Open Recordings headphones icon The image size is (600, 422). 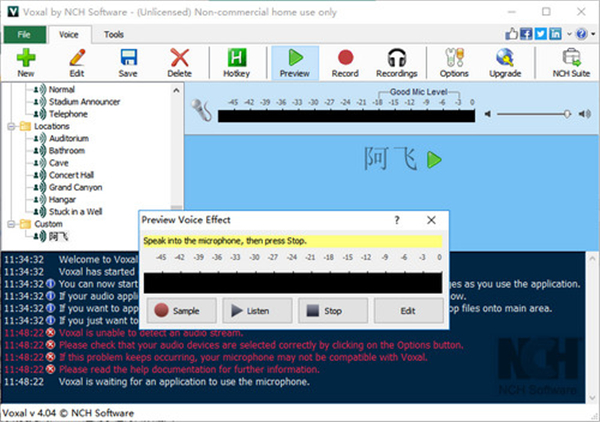click(396, 62)
